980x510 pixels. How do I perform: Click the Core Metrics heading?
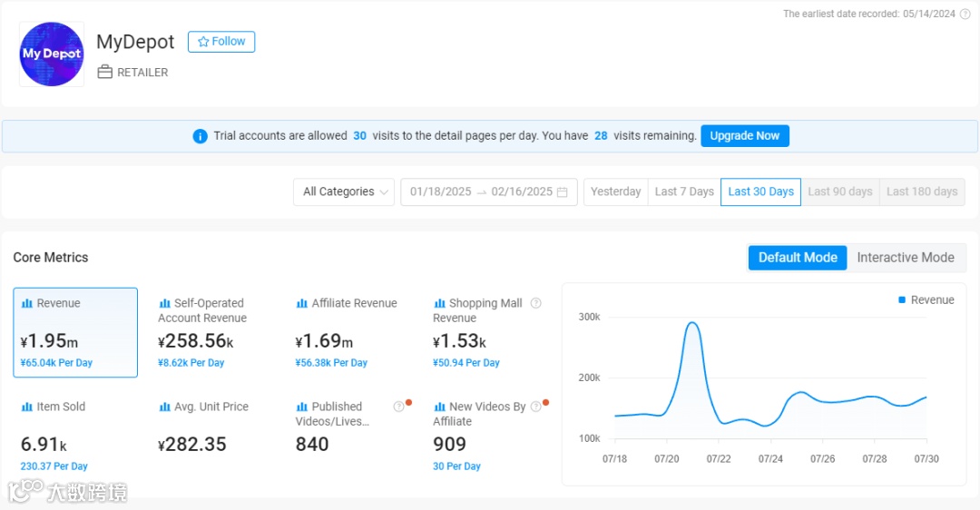[51, 258]
